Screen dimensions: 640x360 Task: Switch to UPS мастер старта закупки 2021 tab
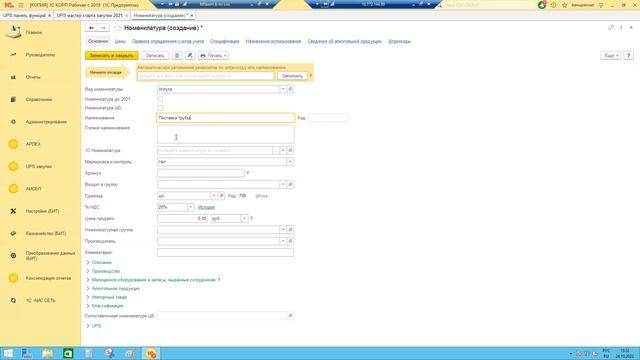90,15
